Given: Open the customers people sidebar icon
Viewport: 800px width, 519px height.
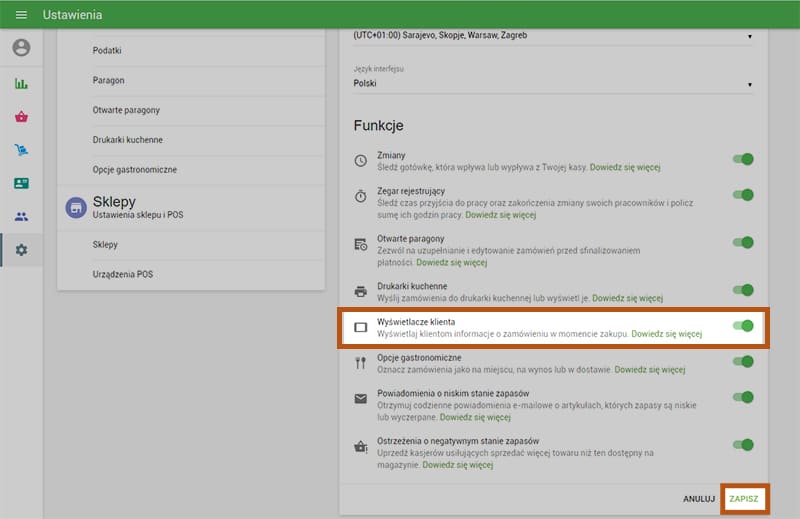Looking at the screenshot, I should coord(21,216).
